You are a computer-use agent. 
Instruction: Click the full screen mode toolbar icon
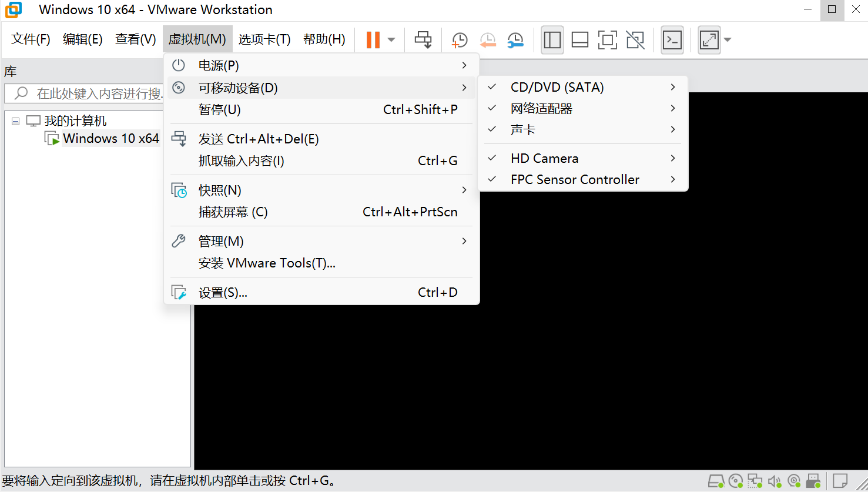(608, 40)
